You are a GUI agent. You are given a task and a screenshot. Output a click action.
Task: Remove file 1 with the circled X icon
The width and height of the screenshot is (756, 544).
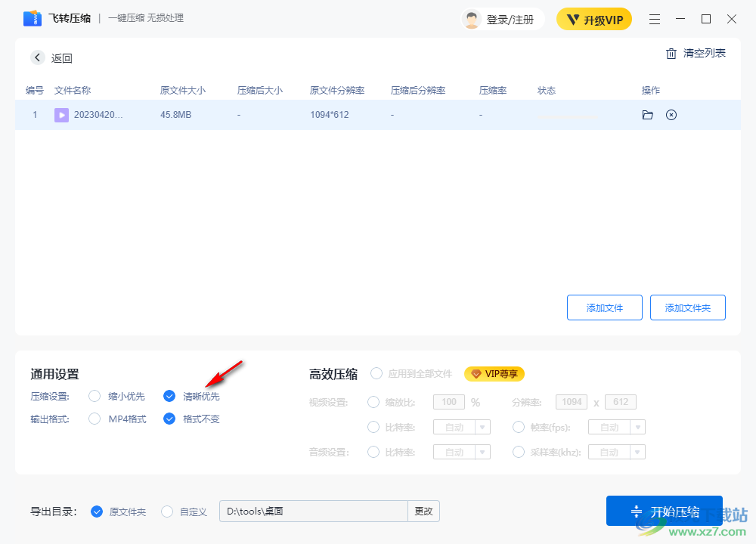point(671,115)
